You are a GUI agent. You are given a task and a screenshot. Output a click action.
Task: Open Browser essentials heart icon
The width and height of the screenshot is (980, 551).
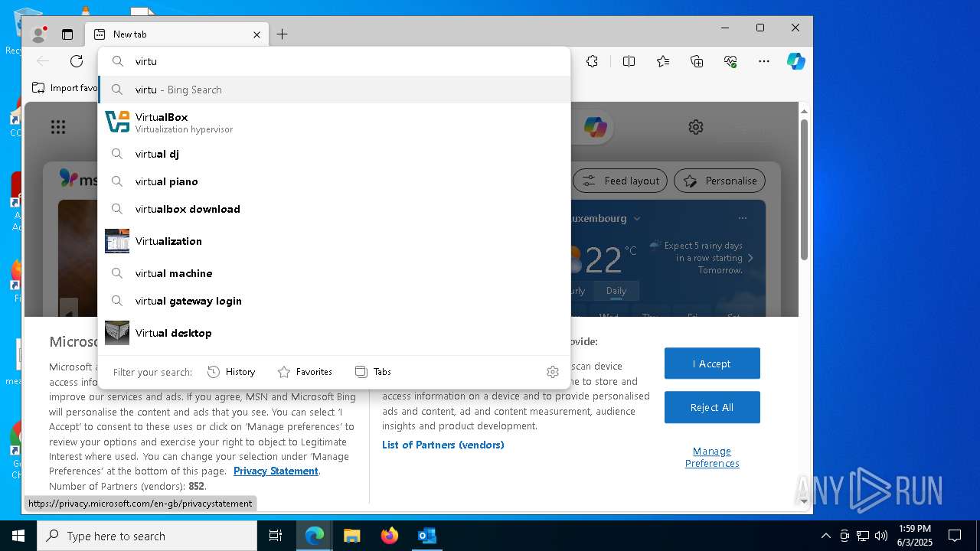[730, 61]
